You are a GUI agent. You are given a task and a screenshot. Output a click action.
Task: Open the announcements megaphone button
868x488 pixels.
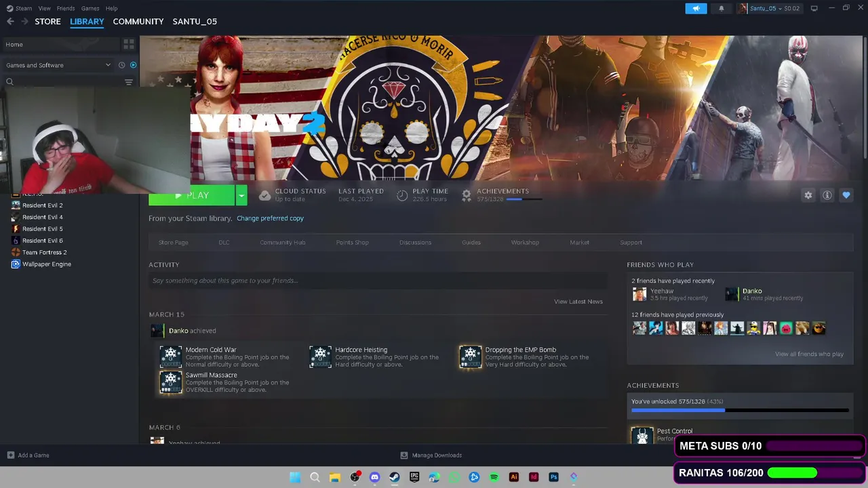pyautogui.click(x=696, y=8)
